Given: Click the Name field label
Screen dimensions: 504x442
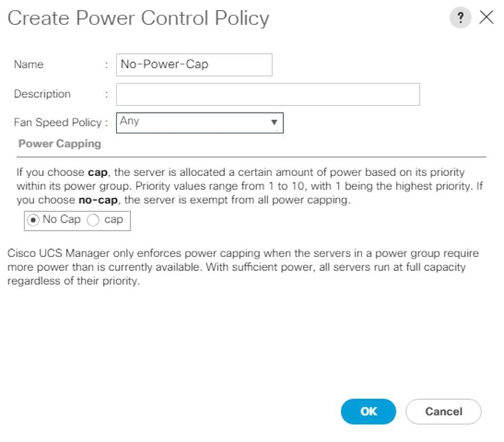Looking at the screenshot, I should [x=29, y=64].
